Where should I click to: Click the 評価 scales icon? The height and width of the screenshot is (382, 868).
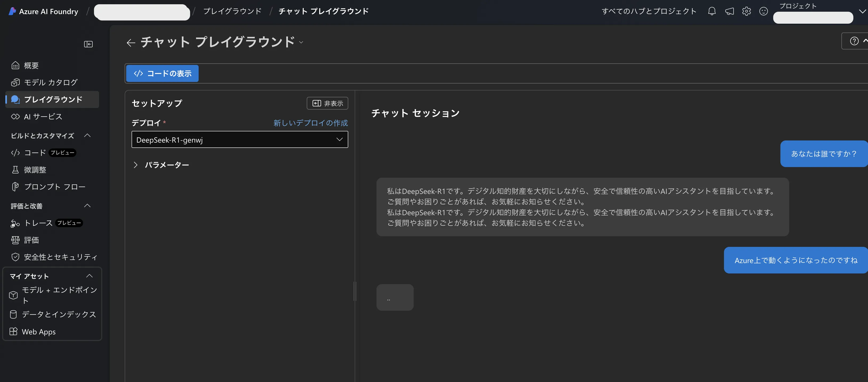tap(15, 240)
